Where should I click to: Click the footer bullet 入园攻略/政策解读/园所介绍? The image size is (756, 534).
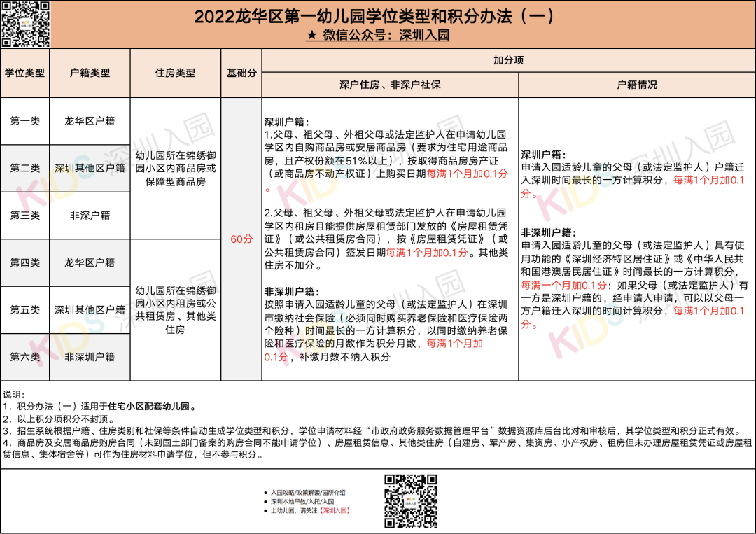(308, 493)
